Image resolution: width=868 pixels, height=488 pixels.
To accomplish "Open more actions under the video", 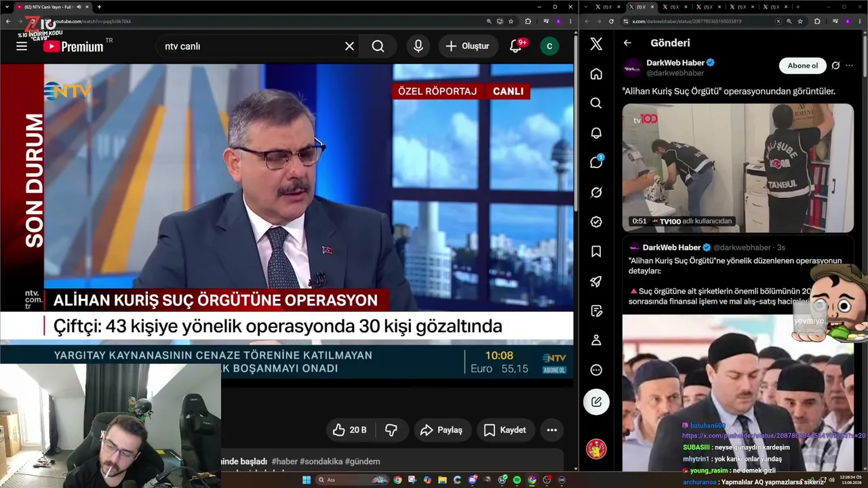I will click(x=552, y=430).
